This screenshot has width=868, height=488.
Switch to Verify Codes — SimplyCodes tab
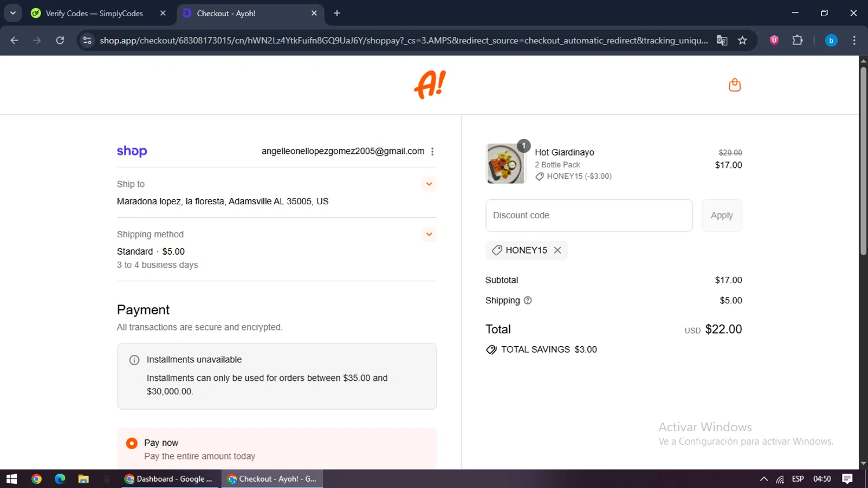click(94, 13)
